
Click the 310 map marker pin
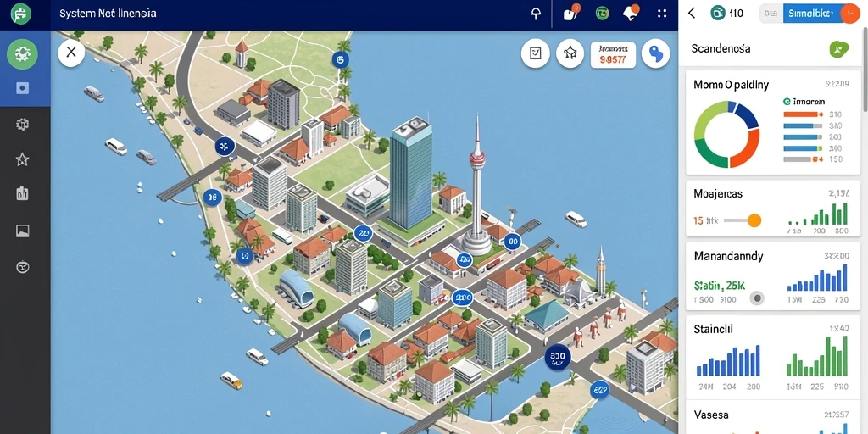(x=558, y=358)
